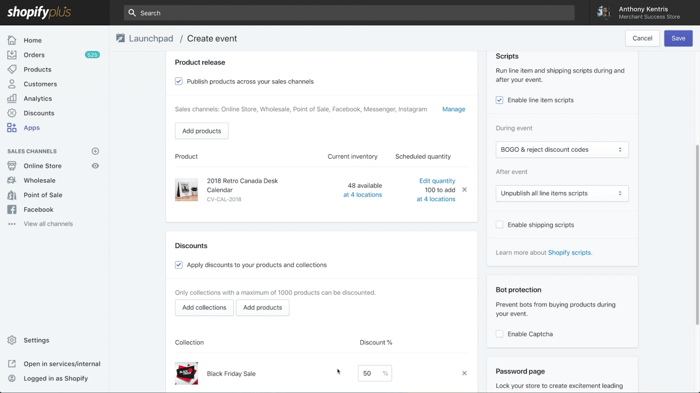Click Black Friday Sale discount percent field
Viewport: 700px width, 393px height.
click(x=375, y=373)
